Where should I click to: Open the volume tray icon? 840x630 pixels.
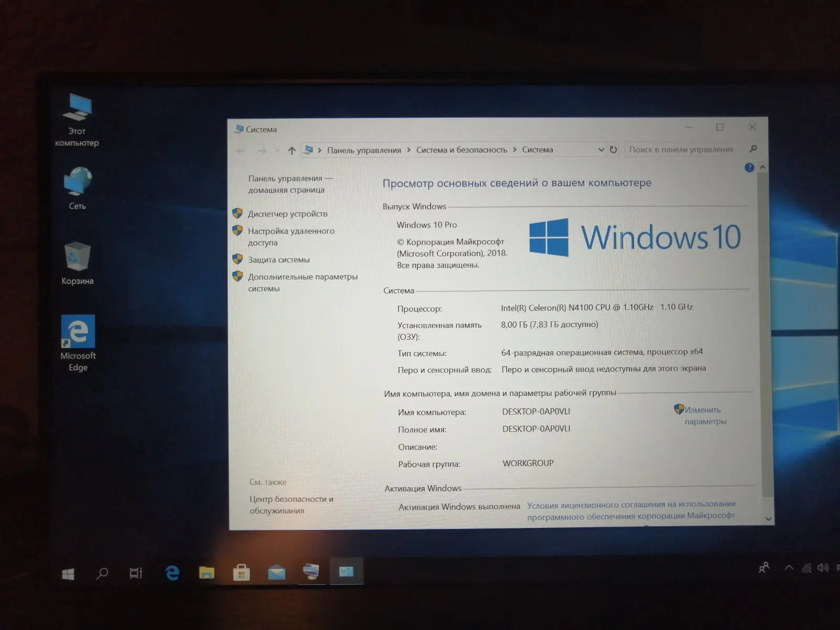pyautogui.click(x=823, y=568)
